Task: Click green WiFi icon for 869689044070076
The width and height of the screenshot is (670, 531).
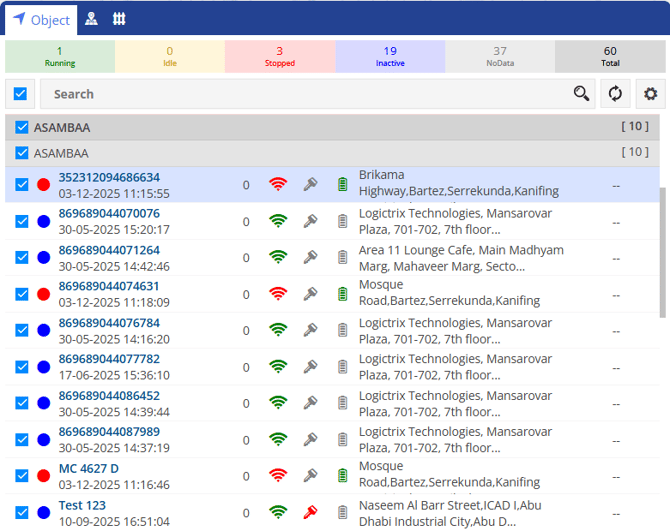Action: [278, 221]
